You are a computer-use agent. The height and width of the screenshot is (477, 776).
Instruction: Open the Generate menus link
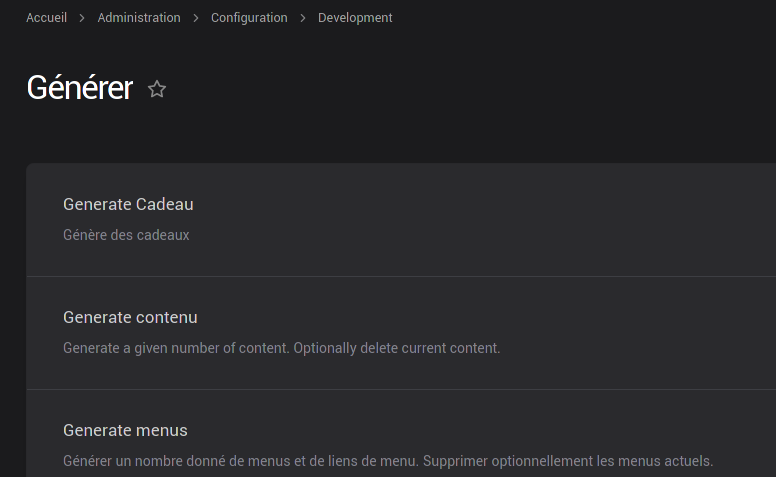click(x=125, y=430)
